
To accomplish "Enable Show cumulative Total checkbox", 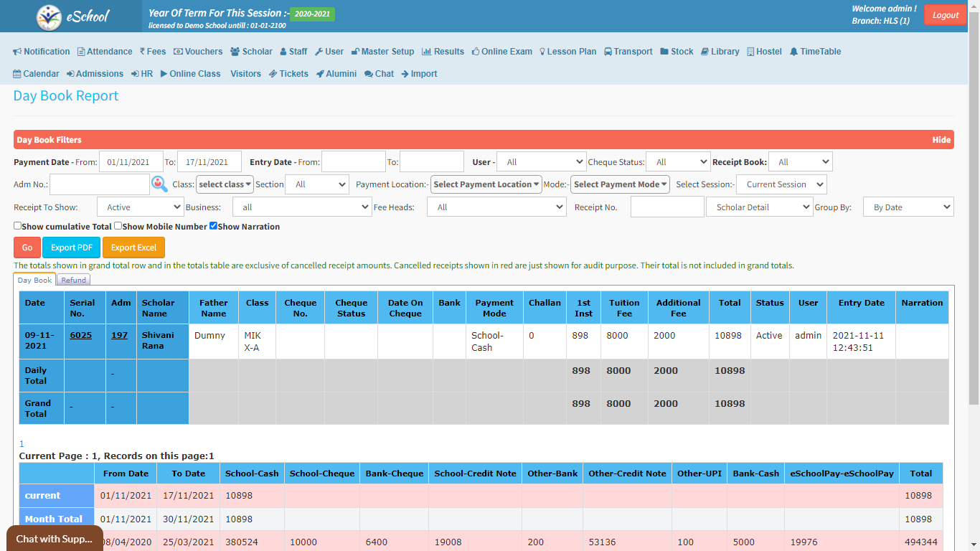I will click(17, 226).
